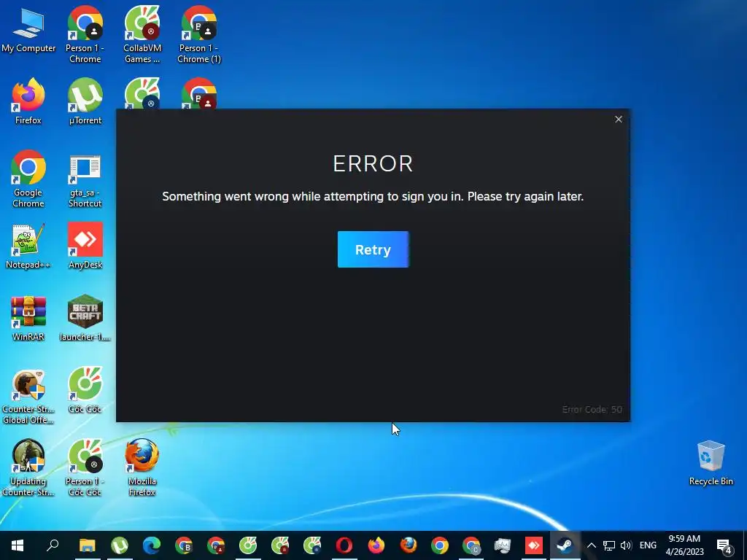Open the performance monitor taskbar icon
The width and height of the screenshot is (747, 560).
click(503, 545)
